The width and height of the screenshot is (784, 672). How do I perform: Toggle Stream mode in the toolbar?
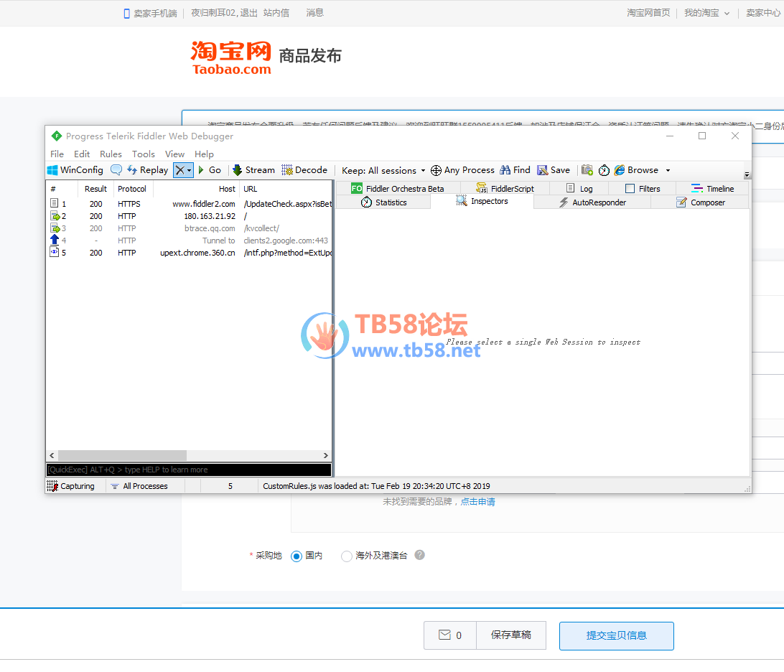pos(254,170)
